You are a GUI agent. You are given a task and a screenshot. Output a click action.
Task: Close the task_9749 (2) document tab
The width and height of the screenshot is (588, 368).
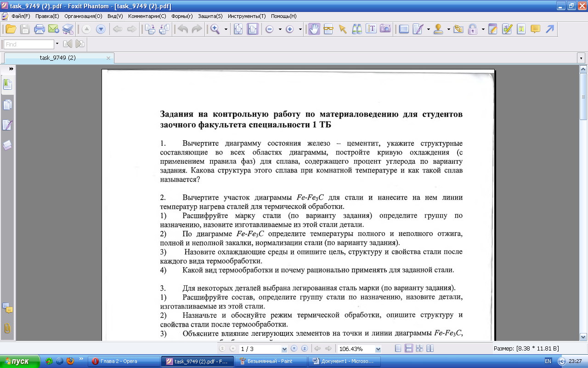tap(108, 58)
